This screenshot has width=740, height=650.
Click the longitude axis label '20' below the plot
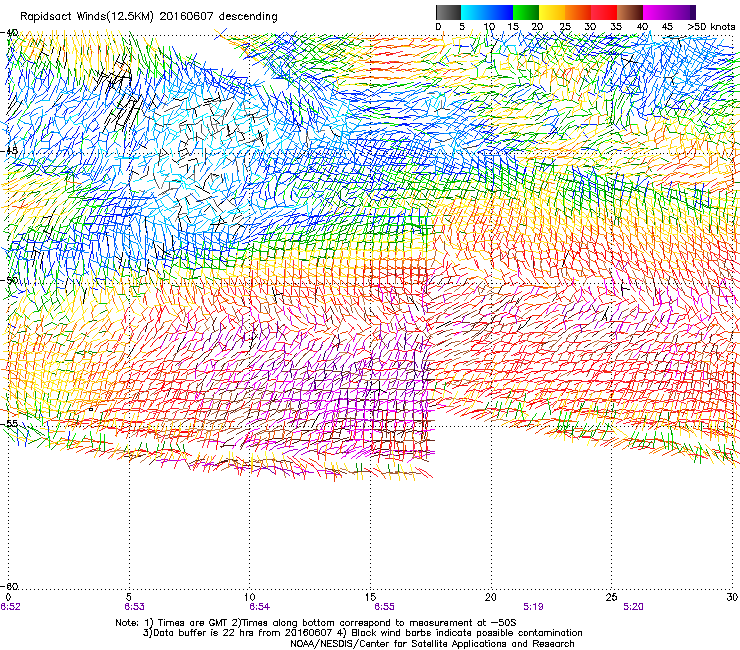pos(491,597)
